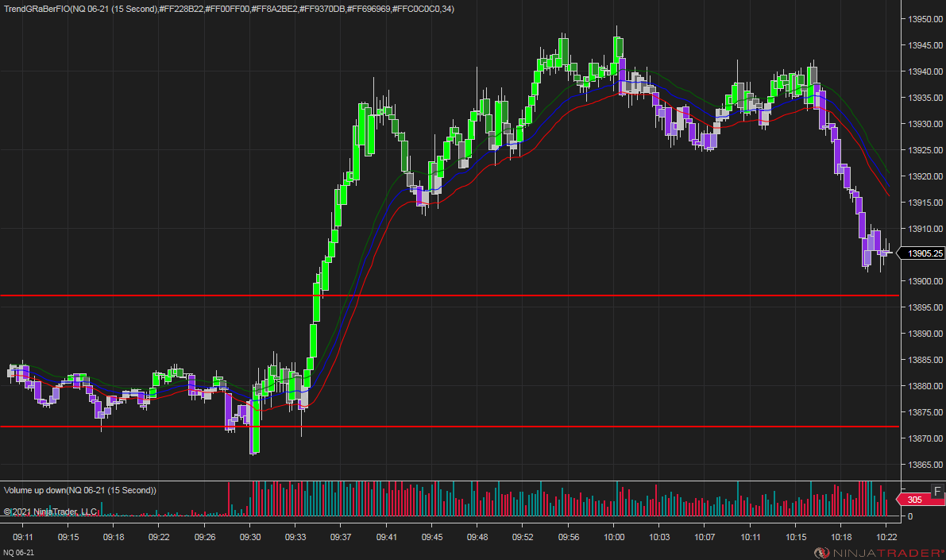Click the 13940.00 price axis label

tap(925, 71)
